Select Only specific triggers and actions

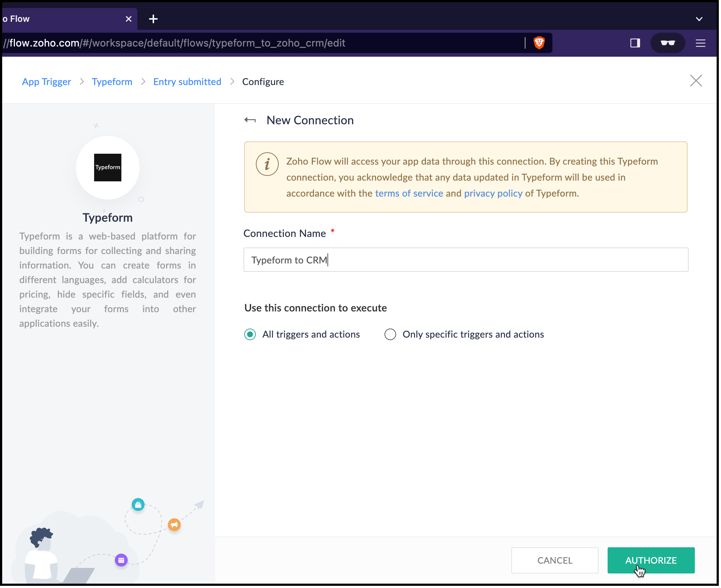[390, 334]
